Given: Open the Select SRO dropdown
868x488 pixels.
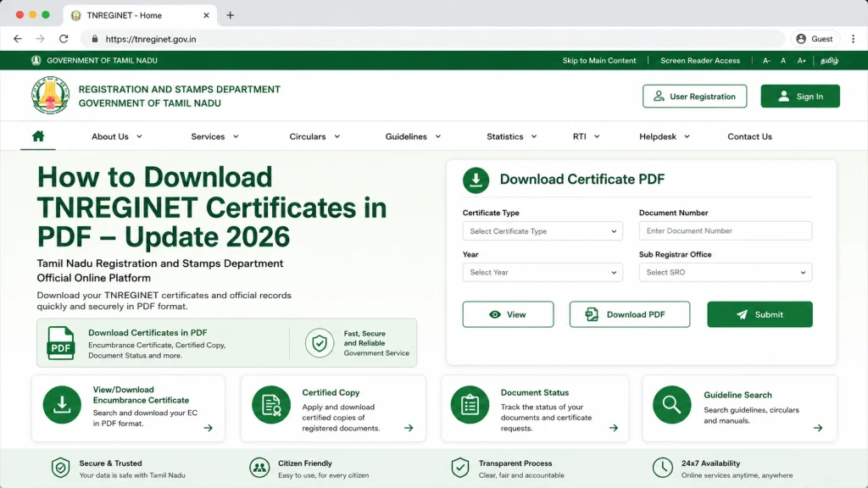Looking at the screenshot, I should pyautogui.click(x=726, y=272).
